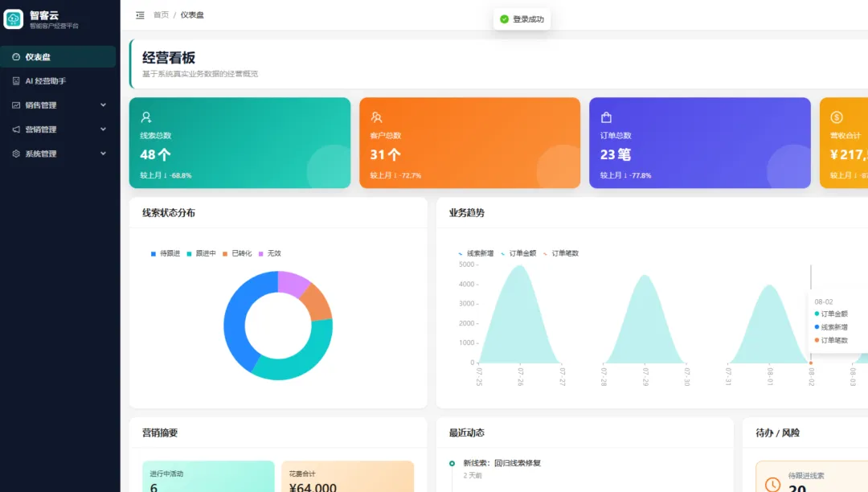Viewport: 868px width, 492px height.
Task: Go to 首页 breadcrumb link
Action: tap(161, 15)
